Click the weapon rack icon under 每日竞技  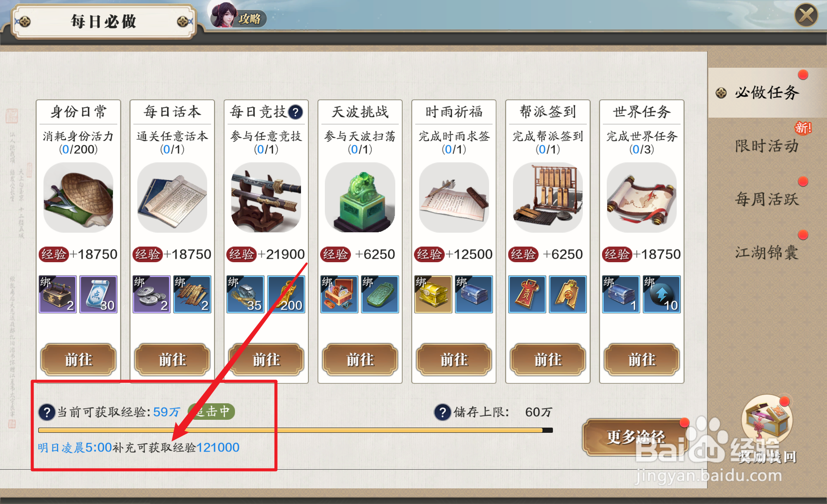click(266, 197)
